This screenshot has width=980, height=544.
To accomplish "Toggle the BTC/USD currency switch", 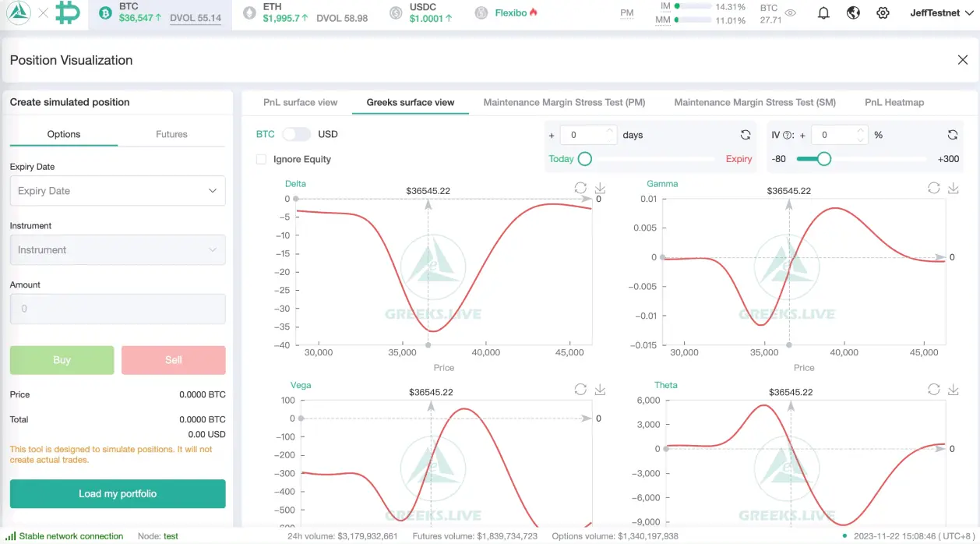I will point(298,134).
